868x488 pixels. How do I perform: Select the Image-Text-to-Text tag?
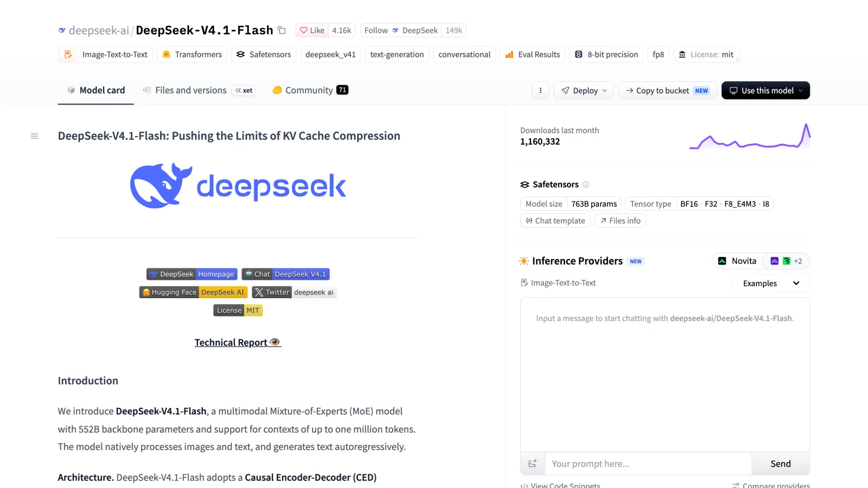pos(105,54)
